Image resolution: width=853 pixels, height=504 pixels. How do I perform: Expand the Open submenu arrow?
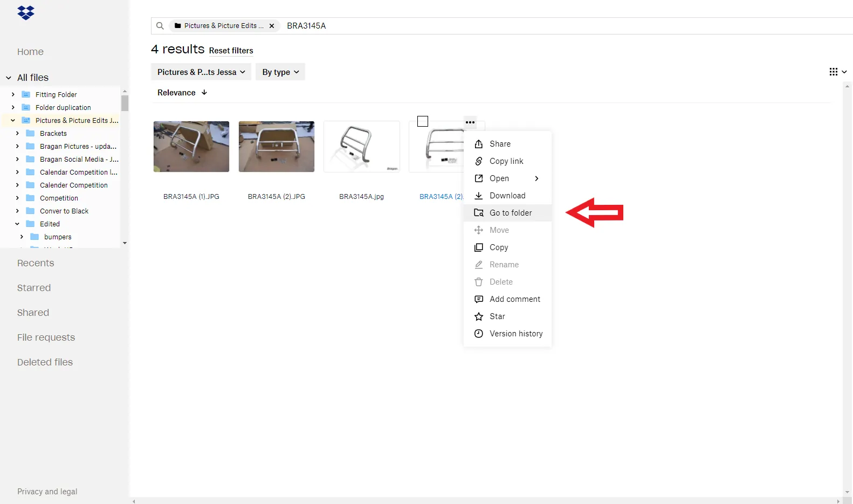[x=536, y=178]
